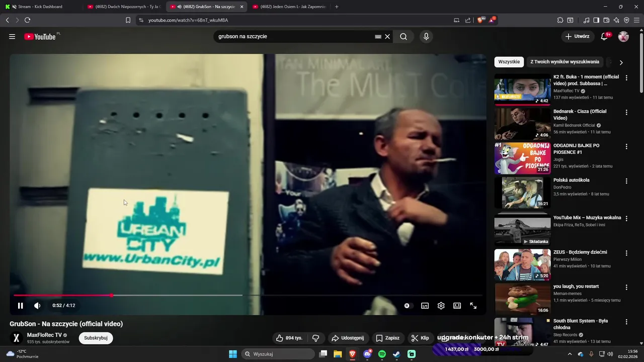Dislike the video

coord(316,338)
